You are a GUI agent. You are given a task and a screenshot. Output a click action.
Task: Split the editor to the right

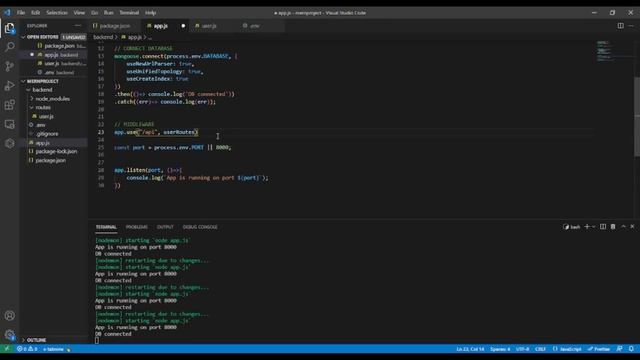[x=620, y=25]
